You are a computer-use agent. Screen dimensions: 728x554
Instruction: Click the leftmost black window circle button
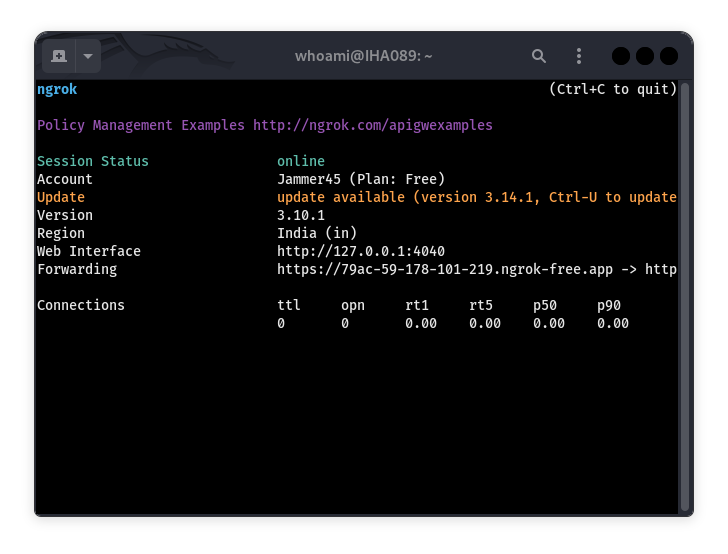tap(621, 56)
